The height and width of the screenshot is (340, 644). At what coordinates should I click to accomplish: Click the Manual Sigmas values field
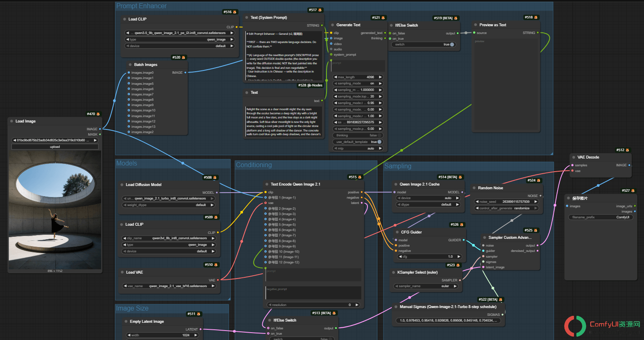point(449,320)
